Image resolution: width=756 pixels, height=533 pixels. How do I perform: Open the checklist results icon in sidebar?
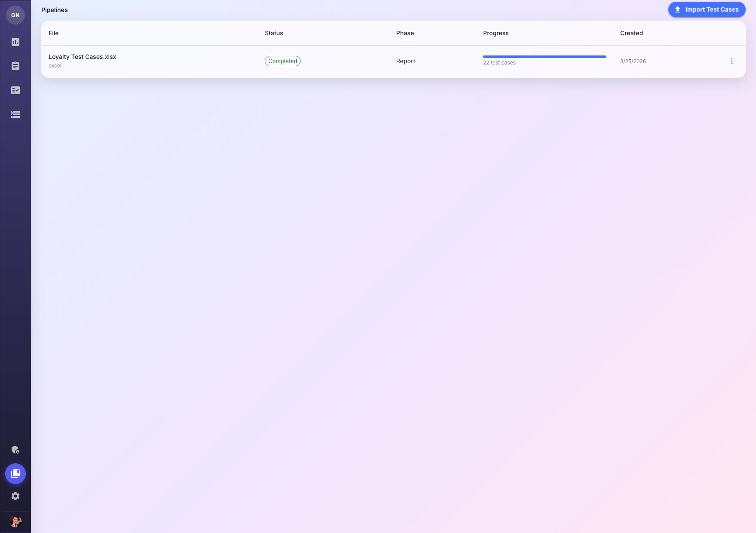[x=15, y=90]
